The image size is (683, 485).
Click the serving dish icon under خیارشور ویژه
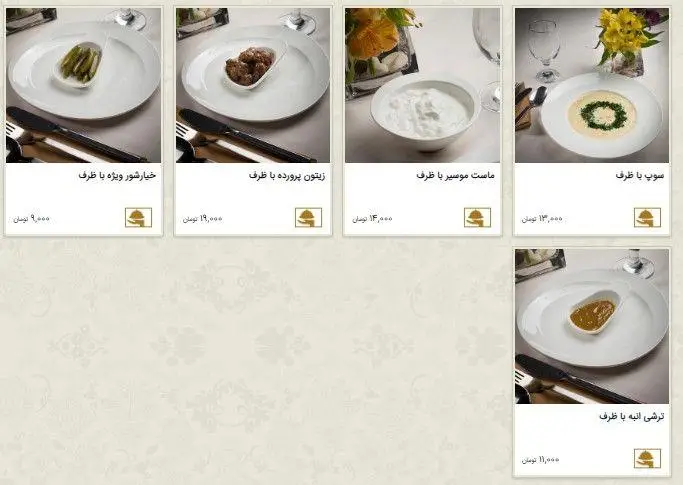tap(139, 217)
